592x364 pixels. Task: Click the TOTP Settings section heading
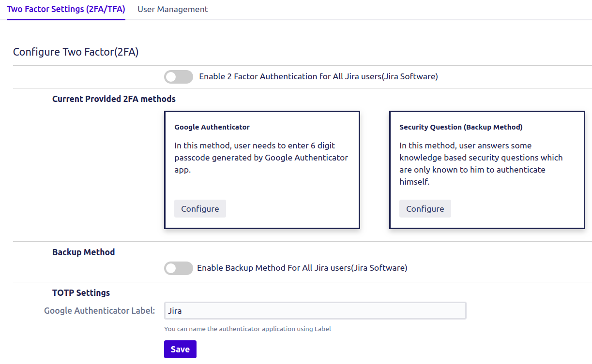[x=81, y=293]
